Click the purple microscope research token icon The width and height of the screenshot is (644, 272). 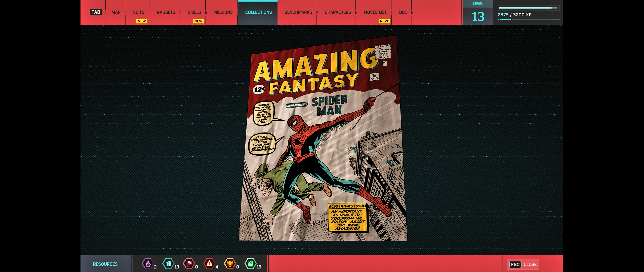click(148, 264)
